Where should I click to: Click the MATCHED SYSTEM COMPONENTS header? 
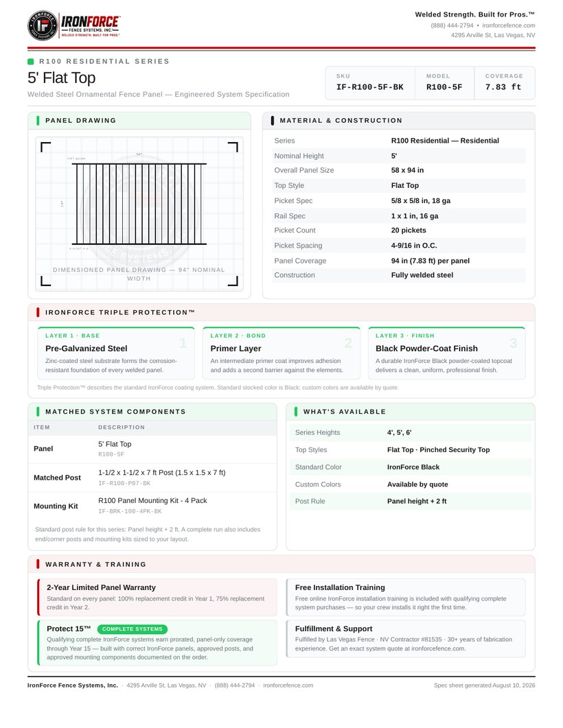(x=115, y=412)
